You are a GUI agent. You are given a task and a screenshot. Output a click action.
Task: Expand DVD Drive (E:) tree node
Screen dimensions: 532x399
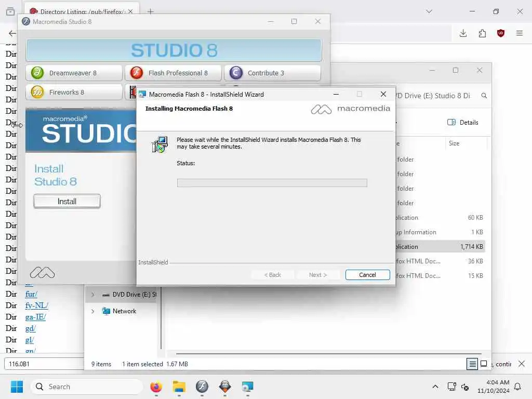[93, 295]
